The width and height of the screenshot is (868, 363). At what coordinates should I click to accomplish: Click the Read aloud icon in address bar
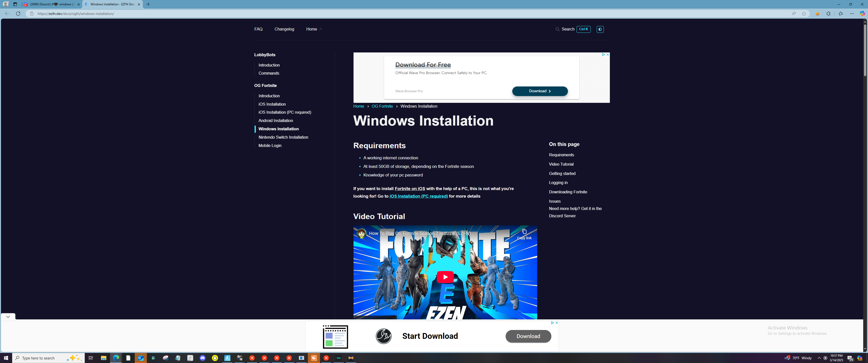coord(794,14)
